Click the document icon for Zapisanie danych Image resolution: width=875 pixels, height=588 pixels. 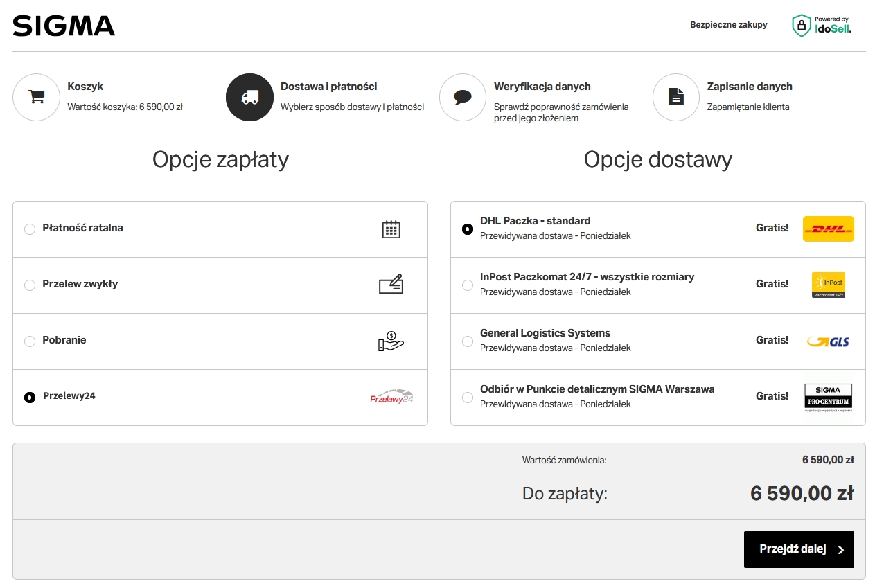pos(676,97)
